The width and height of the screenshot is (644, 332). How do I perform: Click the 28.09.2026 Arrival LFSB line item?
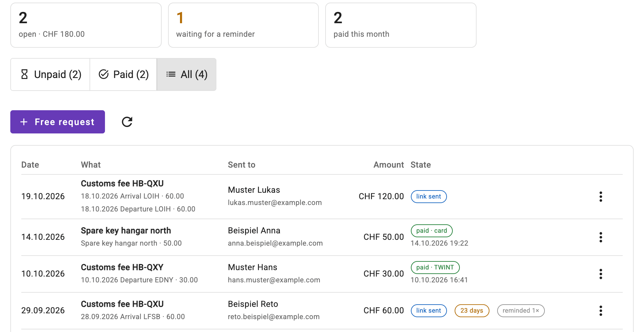pos(133,317)
